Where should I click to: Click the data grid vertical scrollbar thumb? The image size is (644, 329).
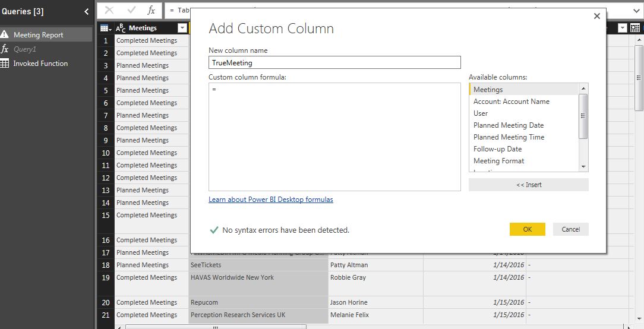tap(639, 77)
